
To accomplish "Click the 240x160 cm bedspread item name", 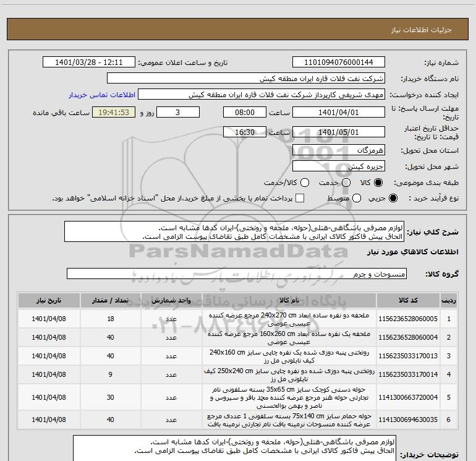I will coord(289,356).
